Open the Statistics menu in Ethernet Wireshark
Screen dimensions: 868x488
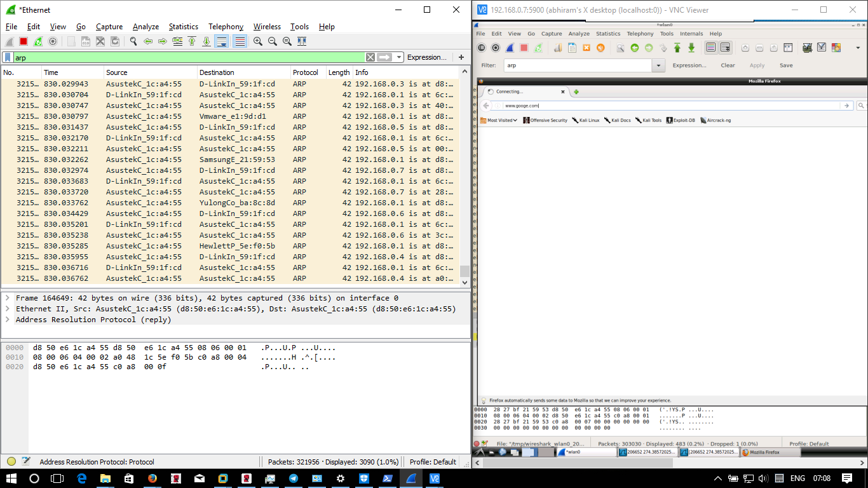tap(183, 27)
